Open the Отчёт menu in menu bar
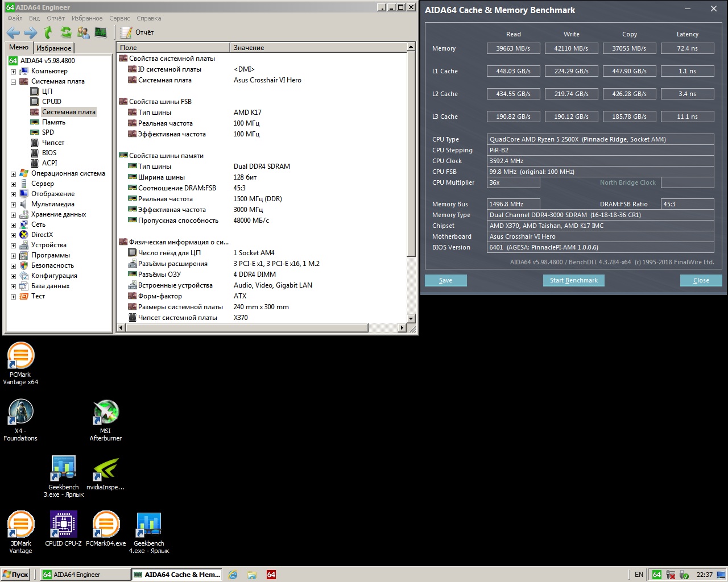 [56, 18]
